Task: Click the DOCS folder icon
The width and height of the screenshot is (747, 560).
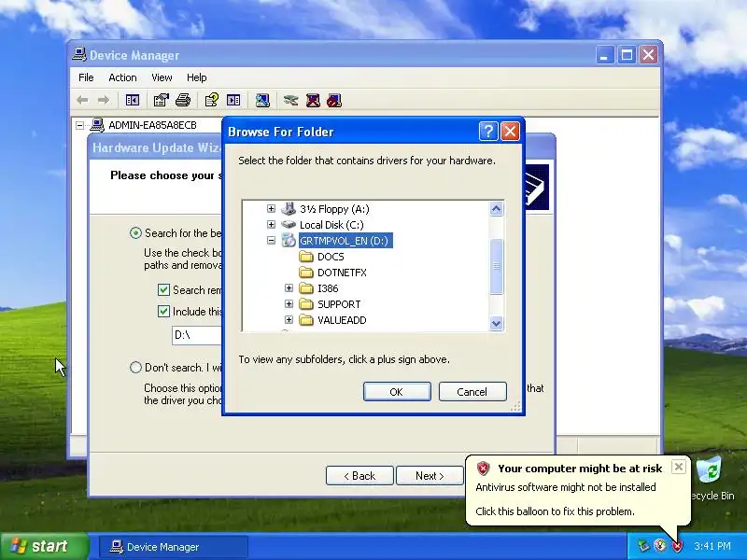Action: 306,257
